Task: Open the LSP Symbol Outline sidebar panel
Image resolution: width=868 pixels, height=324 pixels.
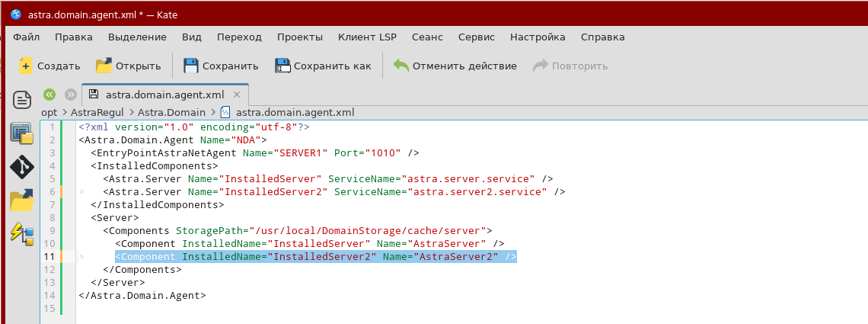Action: click(x=22, y=233)
